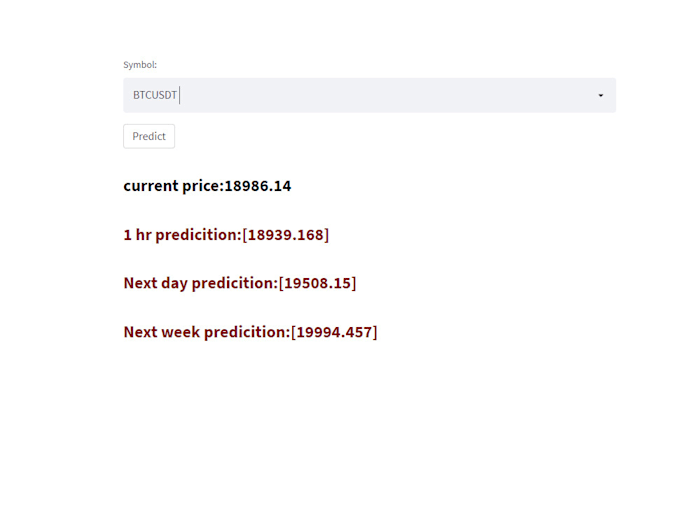Click the BTCUSDT symbol input field
This screenshot has width=680, height=530.
(x=369, y=95)
